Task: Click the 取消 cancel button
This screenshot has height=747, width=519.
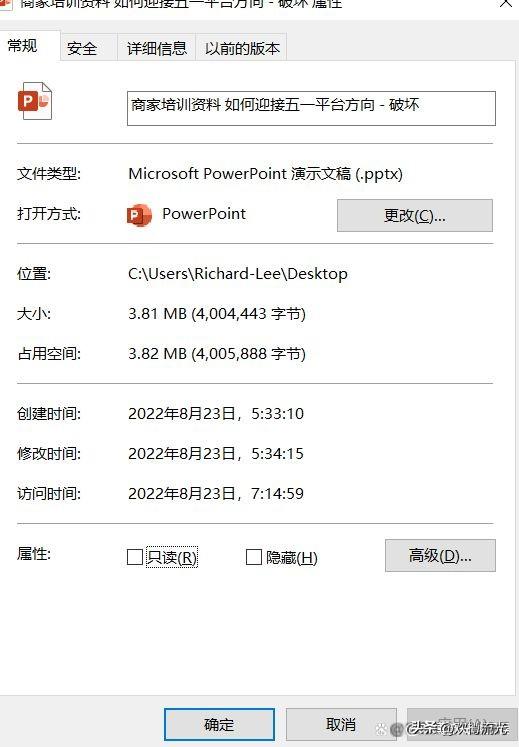Action: pyautogui.click(x=341, y=725)
